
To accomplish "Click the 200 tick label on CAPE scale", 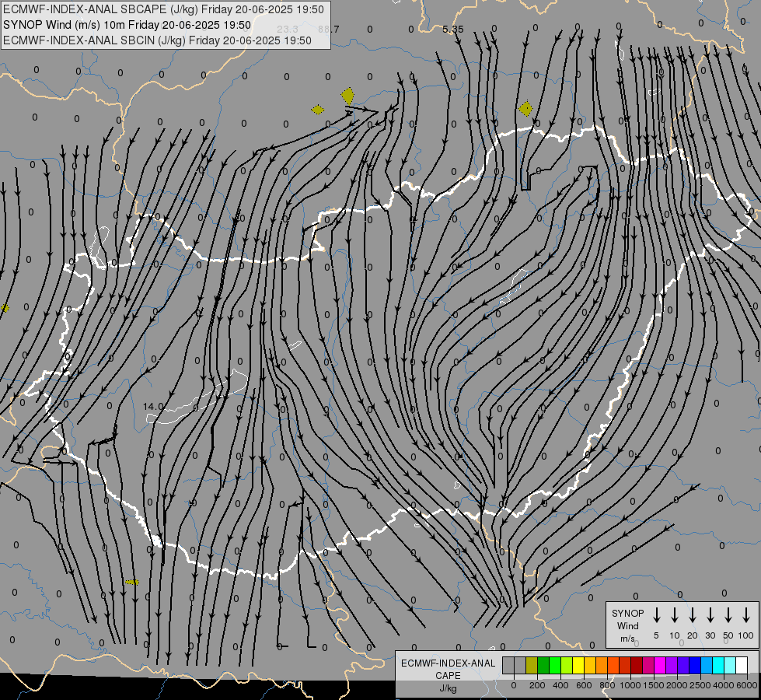I will [x=537, y=685].
